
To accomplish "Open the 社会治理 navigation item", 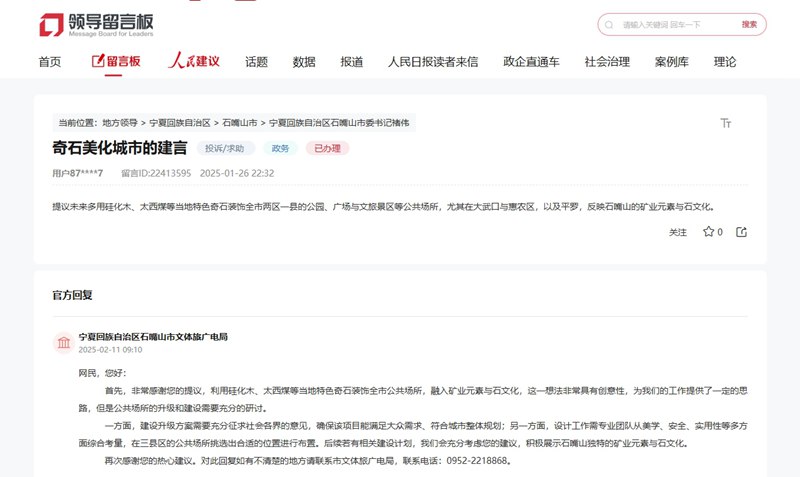I will pyautogui.click(x=607, y=61).
